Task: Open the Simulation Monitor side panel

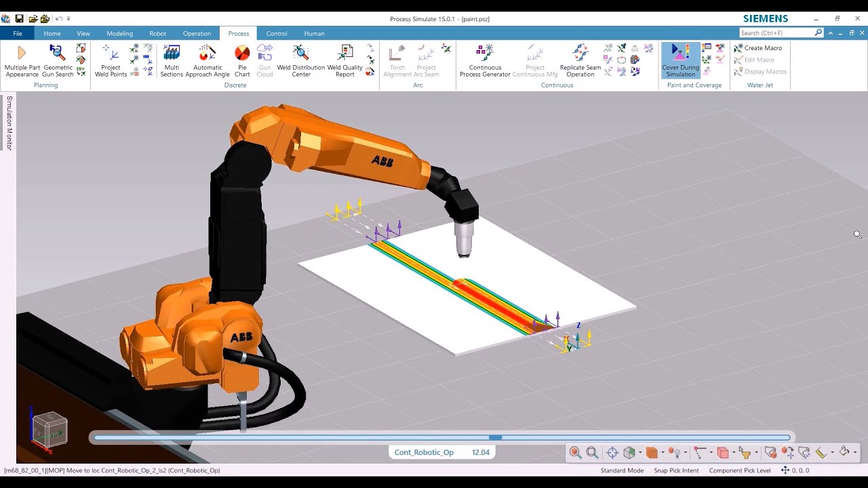Action: pos(9,123)
